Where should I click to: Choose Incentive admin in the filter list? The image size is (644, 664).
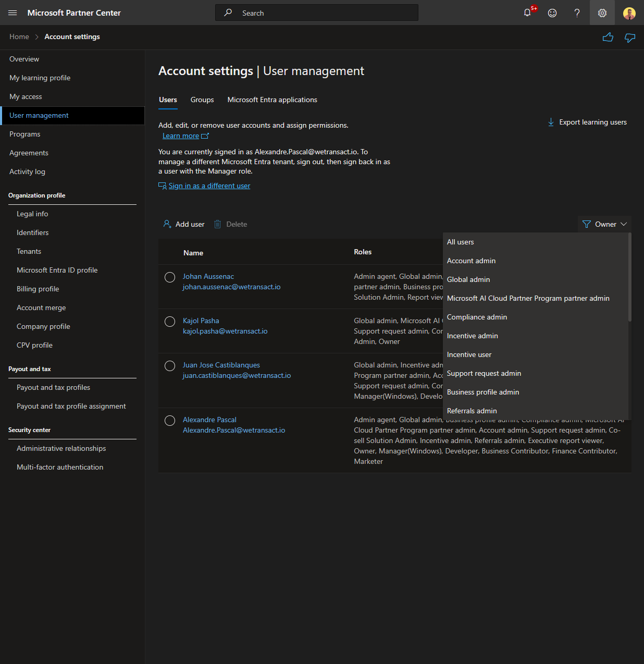pyautogui.click(x=536, y=336)
